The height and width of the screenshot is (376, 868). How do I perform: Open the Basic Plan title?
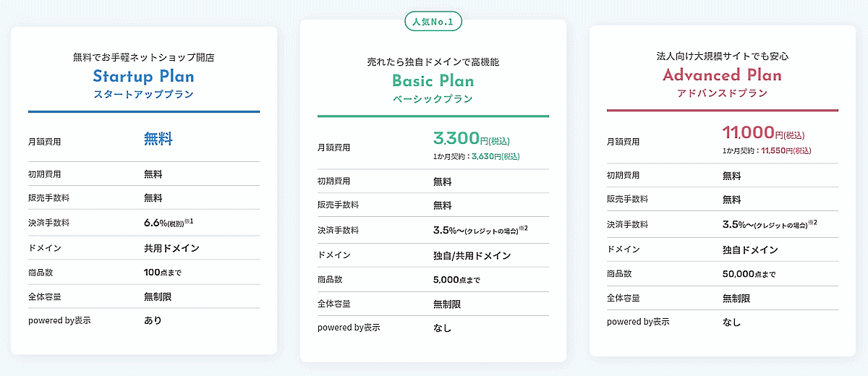[433, 81]
